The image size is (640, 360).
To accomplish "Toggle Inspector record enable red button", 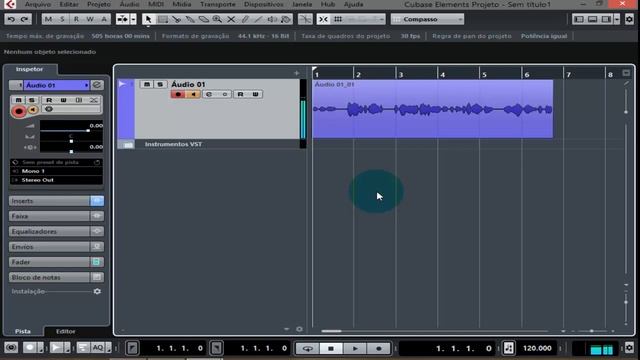I will coord(18,111).
